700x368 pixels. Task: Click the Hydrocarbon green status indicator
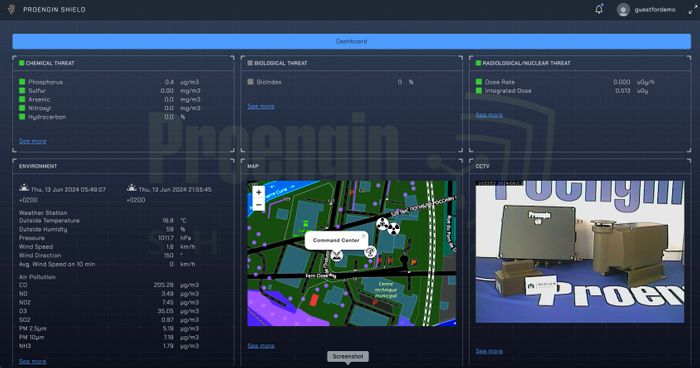pos(22,117)
